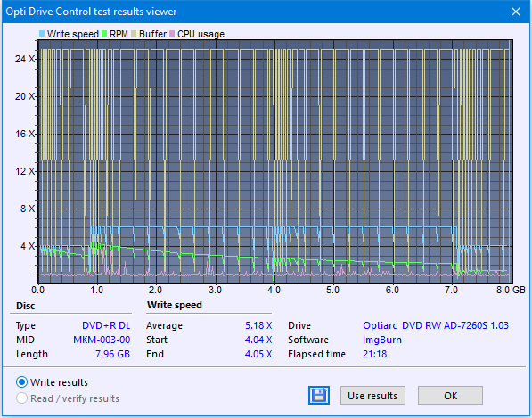Screen dimensions: 532x418
Task: Click the Opti Drive Control window title
Action: [x=91, y=12]
